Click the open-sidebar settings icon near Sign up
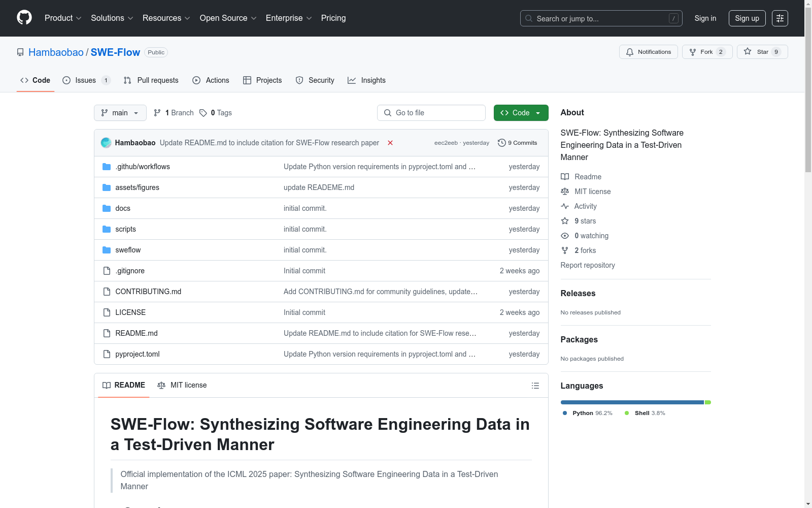Image resolution: width=812 pixels, height=508 pixels. point(780,18)
